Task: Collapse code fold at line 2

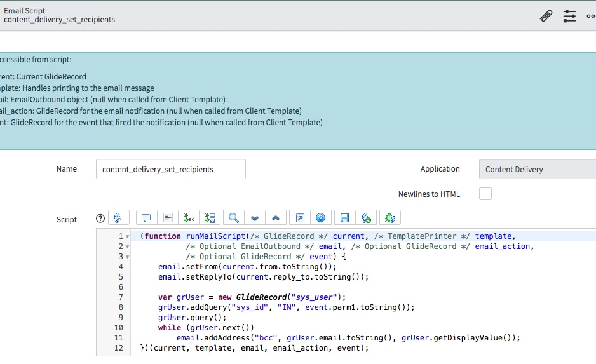Action: coord(127,246)
